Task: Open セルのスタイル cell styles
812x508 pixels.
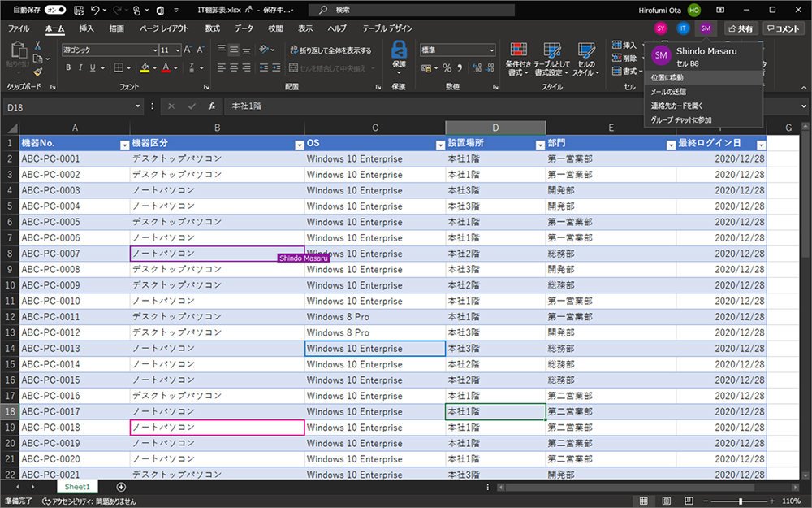Action: click(586, 59)
